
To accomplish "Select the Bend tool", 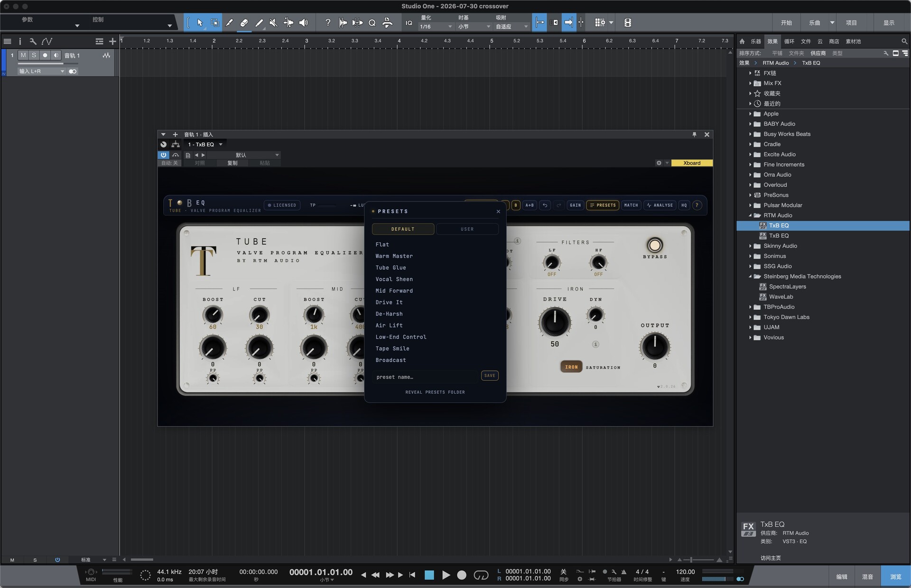I will pyautogui.click(x=288, y=22).
